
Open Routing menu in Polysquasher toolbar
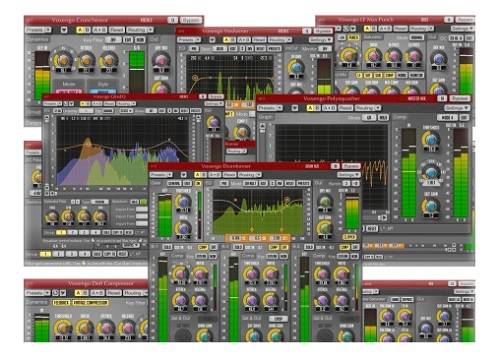(368, 108)
